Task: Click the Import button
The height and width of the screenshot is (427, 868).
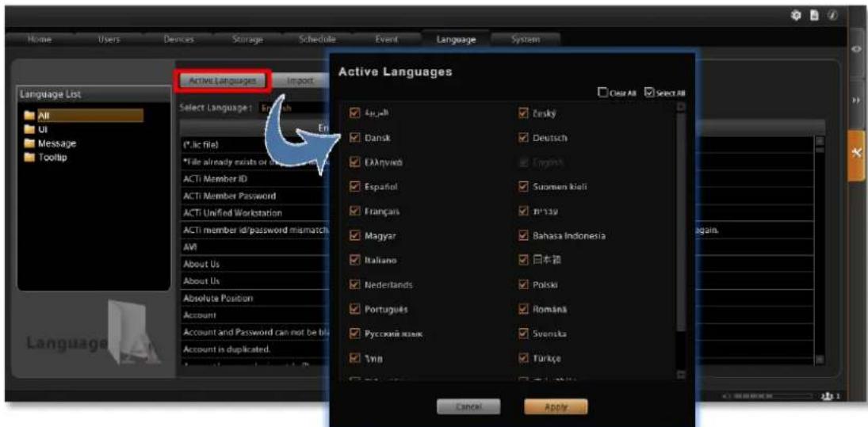Action: click(x=300, y=81)
